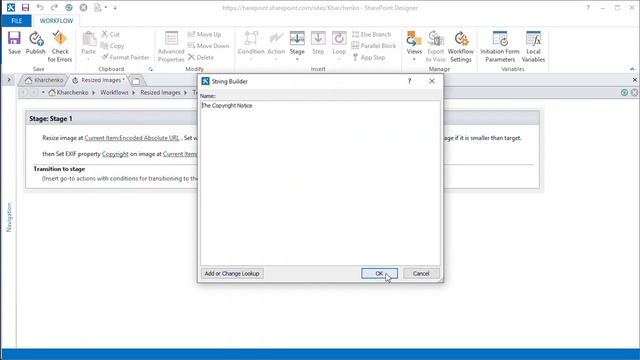Click Add or Change Lookup
Screen dimensions: 640x360
coord(232,273)
